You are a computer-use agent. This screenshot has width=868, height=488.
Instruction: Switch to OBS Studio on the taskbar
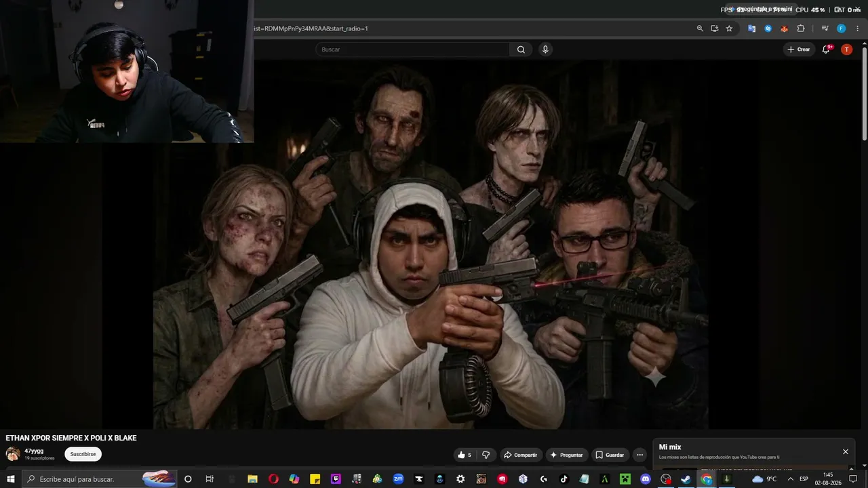(666, 479)
